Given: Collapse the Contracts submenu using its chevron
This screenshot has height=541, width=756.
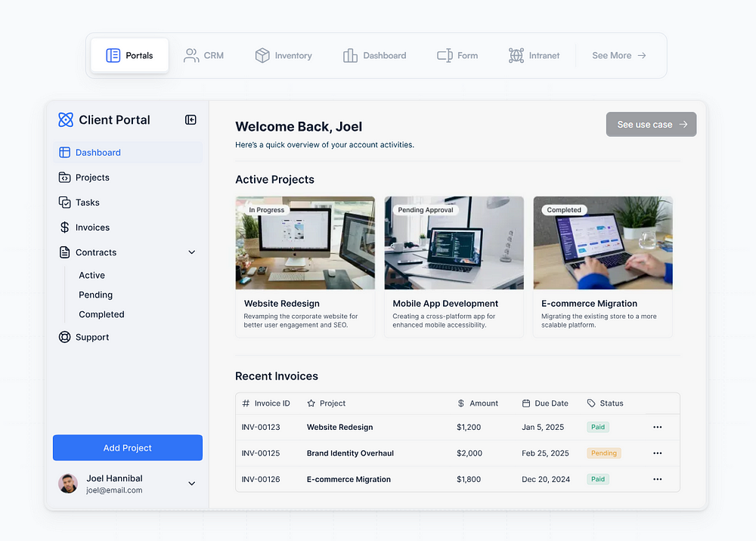Looking at the screenshot, I should (x=191, y=252).
